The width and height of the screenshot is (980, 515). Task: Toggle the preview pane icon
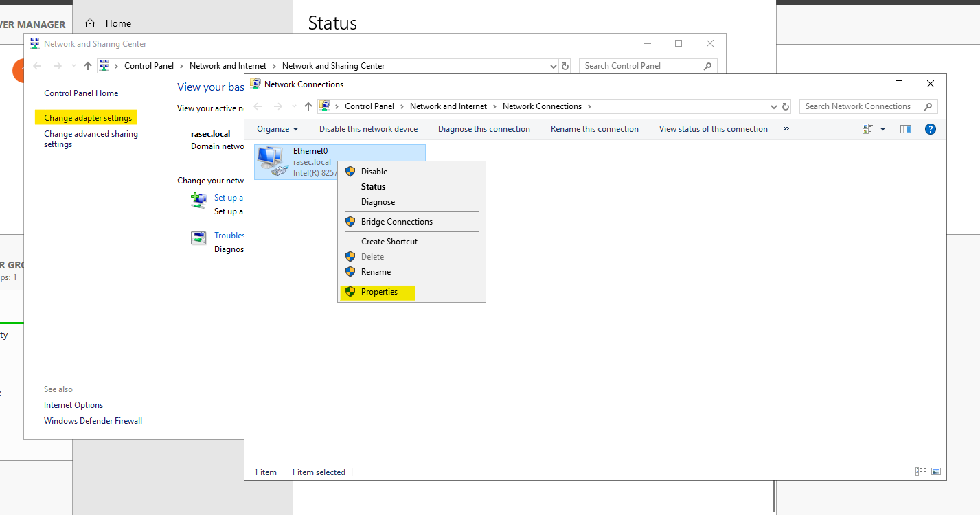pyautogui.click(x=906, y=129)
